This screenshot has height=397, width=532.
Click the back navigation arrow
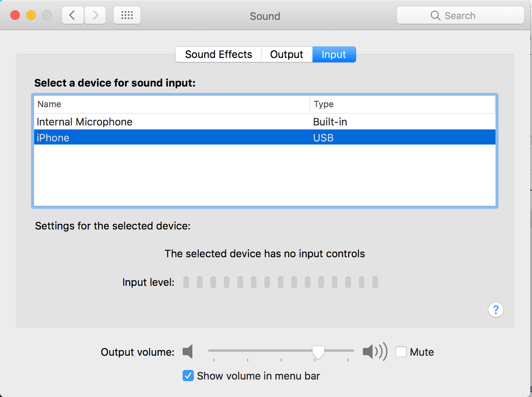72,15
